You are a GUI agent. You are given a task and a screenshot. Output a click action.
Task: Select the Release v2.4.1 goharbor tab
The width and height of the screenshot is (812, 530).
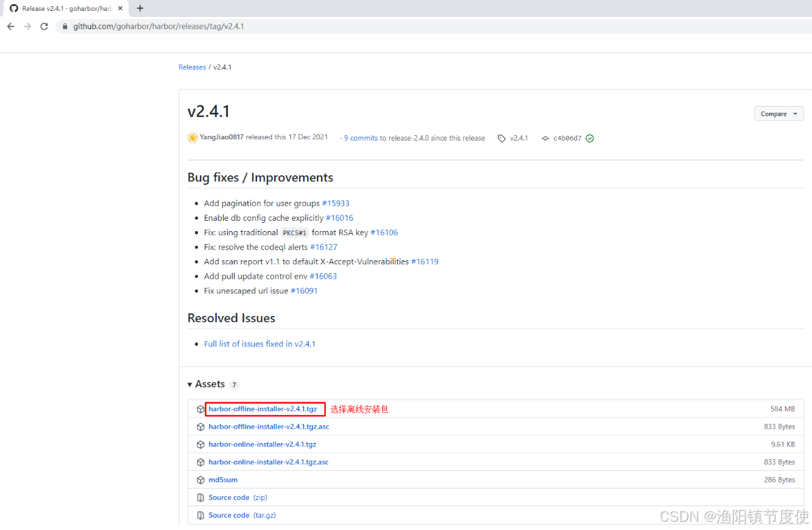pos(66,8)
